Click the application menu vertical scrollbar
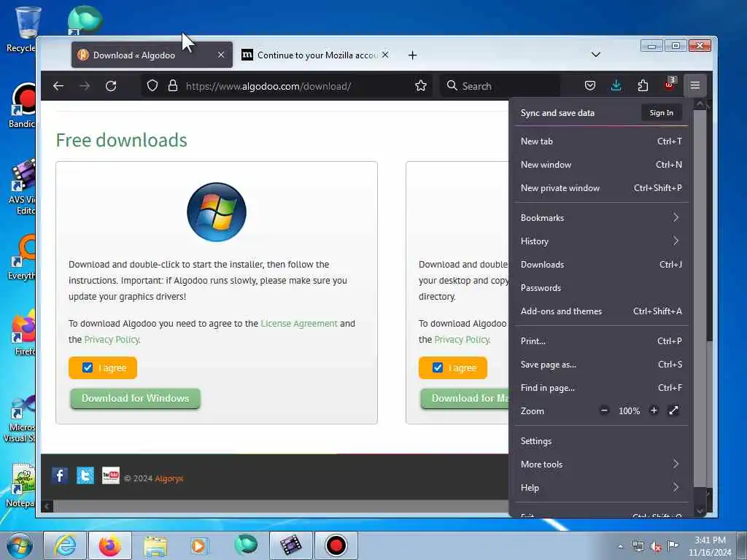 pos(700,297)
